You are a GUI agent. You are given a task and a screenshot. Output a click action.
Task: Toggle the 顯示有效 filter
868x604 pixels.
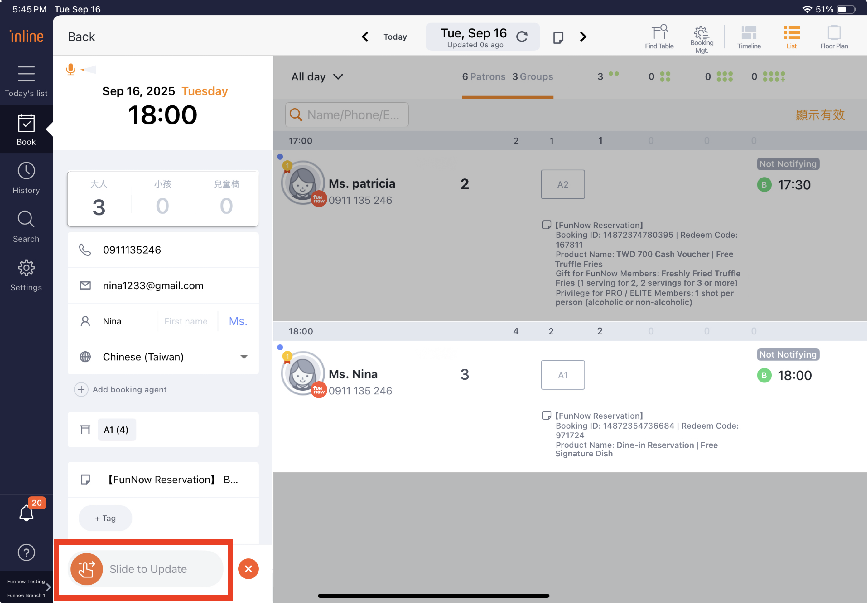click(x=820, y=114)
